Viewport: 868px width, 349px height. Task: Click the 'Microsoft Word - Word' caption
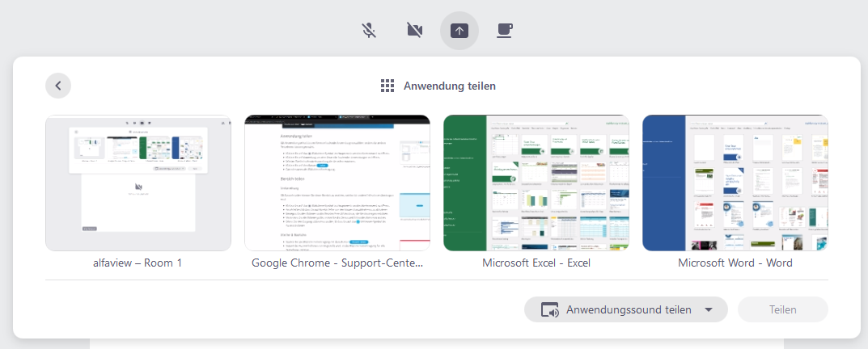point(735,263)
